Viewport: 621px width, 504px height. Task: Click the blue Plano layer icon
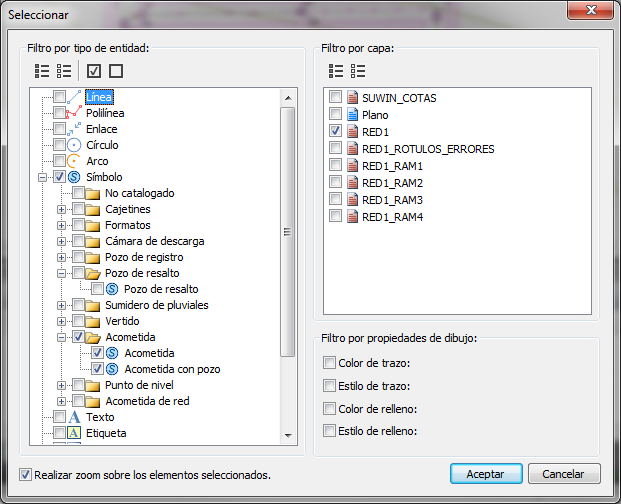(x=352, y=114)
